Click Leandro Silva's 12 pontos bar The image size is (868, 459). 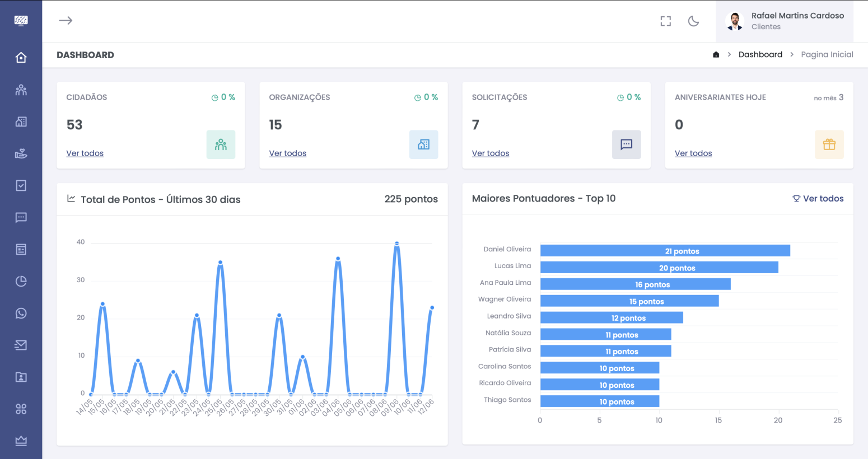tap(612, 318)
